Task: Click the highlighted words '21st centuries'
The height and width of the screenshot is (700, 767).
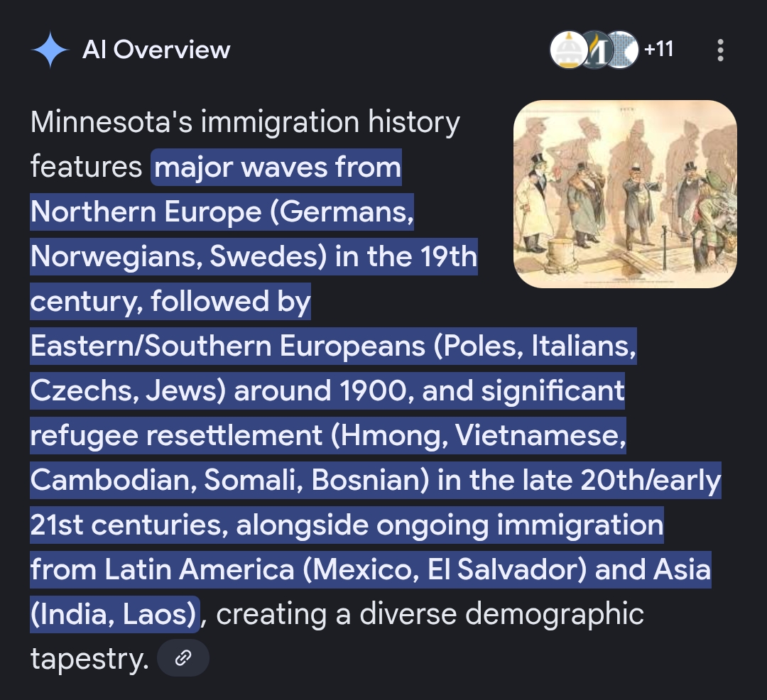Action: (128, 525)
